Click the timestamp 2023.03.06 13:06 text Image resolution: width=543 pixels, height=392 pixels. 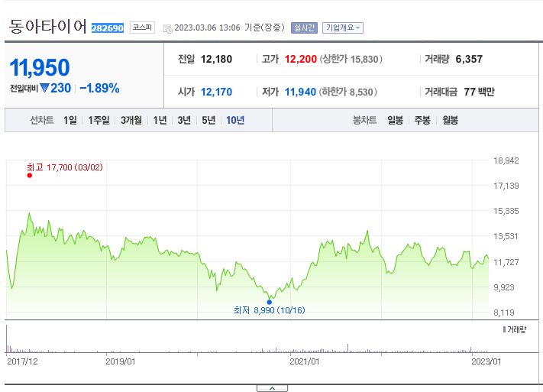click(x=207, y=28)
